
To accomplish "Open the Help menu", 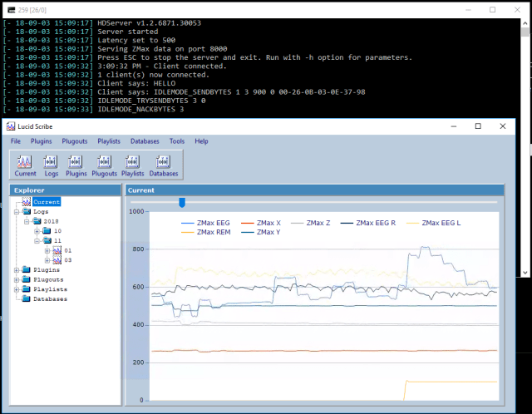I will 201,141.
